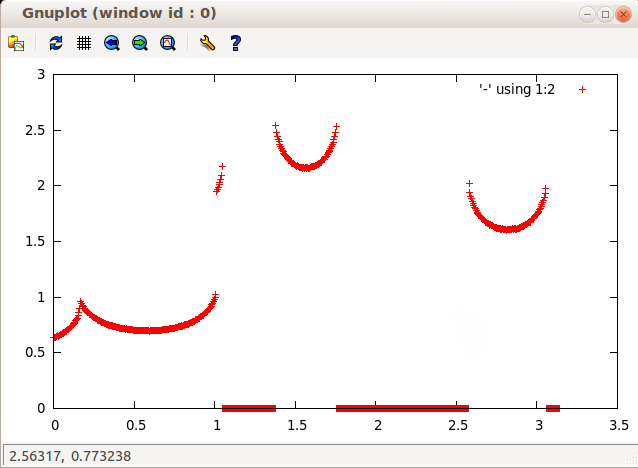Apply the previous zoom settings

(x=112, y=43)
